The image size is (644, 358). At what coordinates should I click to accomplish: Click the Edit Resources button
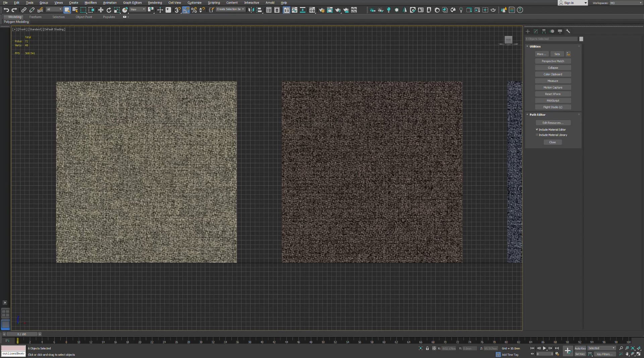coord(552,123)
